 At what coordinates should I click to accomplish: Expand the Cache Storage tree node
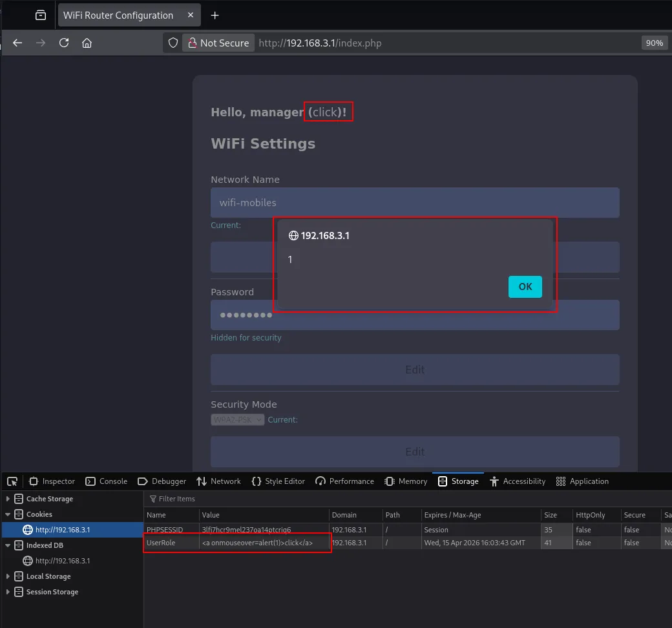[8, 499]
